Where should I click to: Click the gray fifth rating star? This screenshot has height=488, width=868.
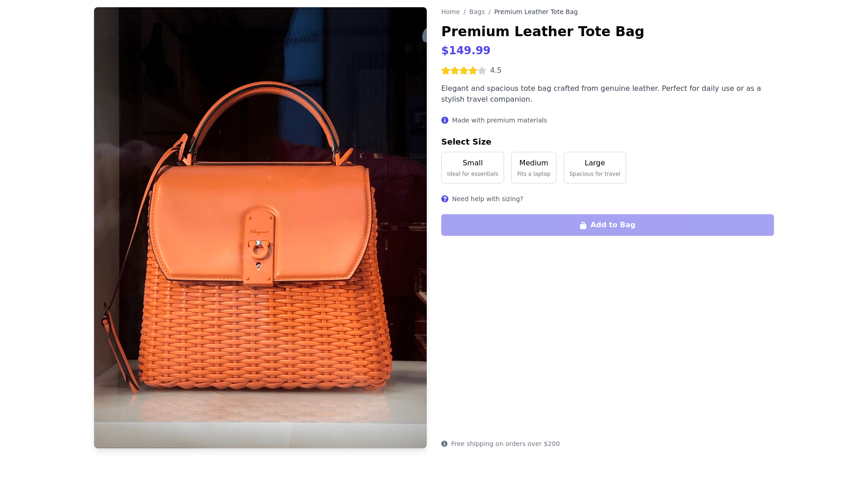click(482, 70)
